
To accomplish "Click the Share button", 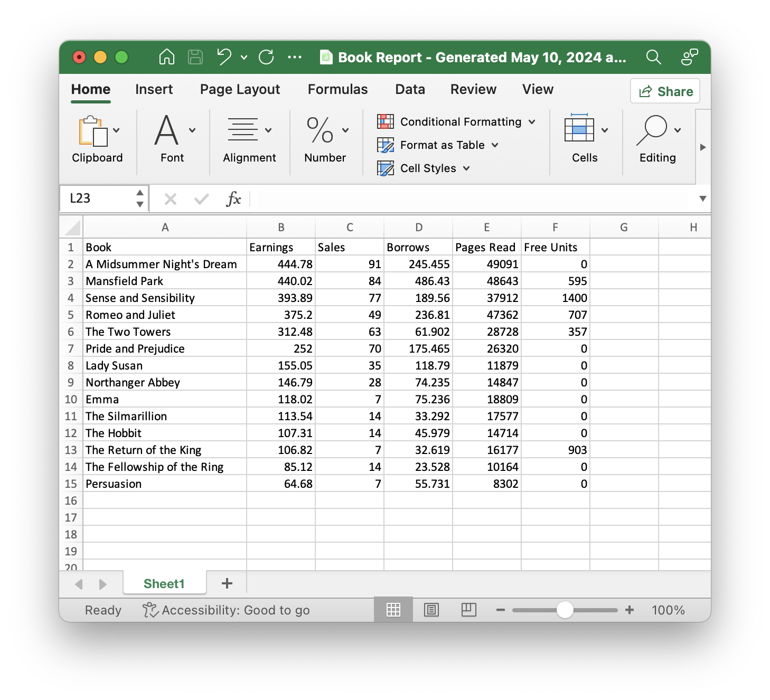I will 665,91.
